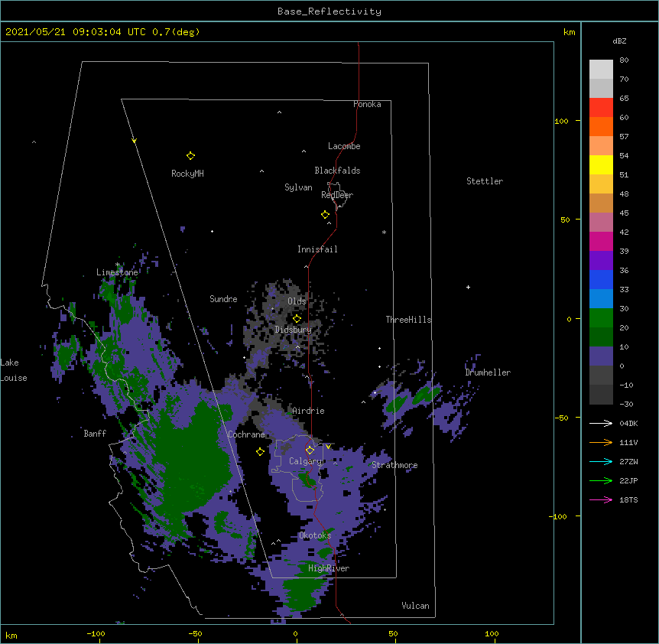Click the Okotoks town label
This screenshot has height=644, width=659.
315,535
